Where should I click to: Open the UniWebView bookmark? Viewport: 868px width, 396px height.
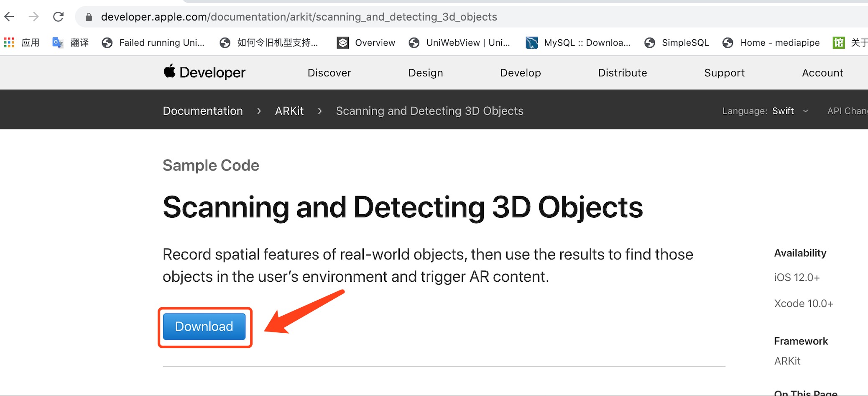[459, 42]
